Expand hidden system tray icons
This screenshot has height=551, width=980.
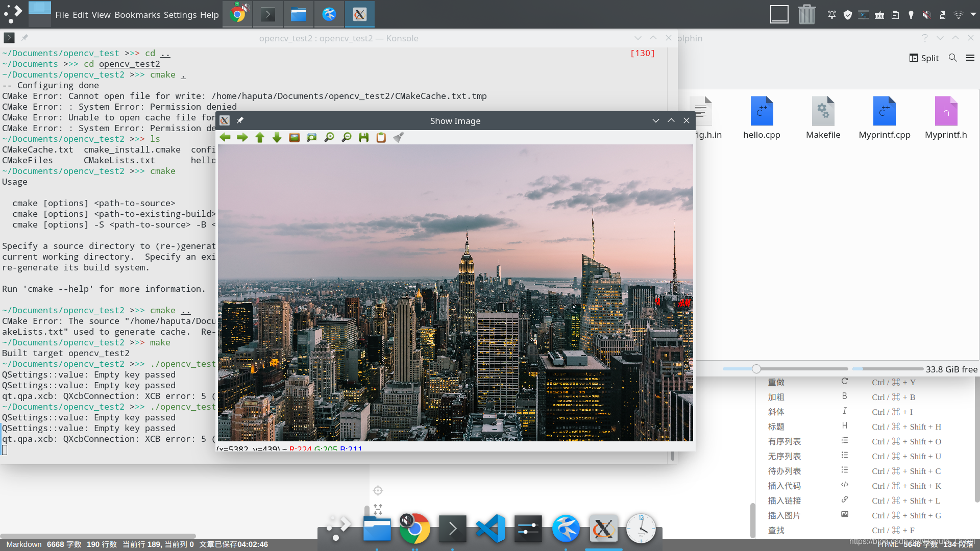[973, 14]
